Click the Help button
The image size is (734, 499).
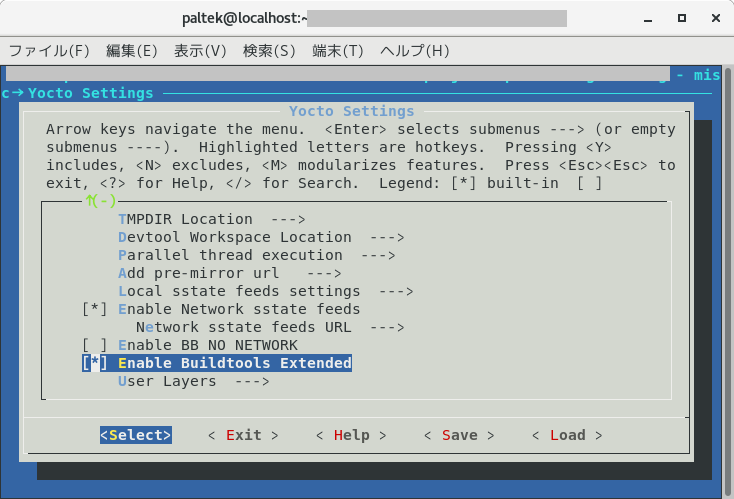tap(352, 435)
